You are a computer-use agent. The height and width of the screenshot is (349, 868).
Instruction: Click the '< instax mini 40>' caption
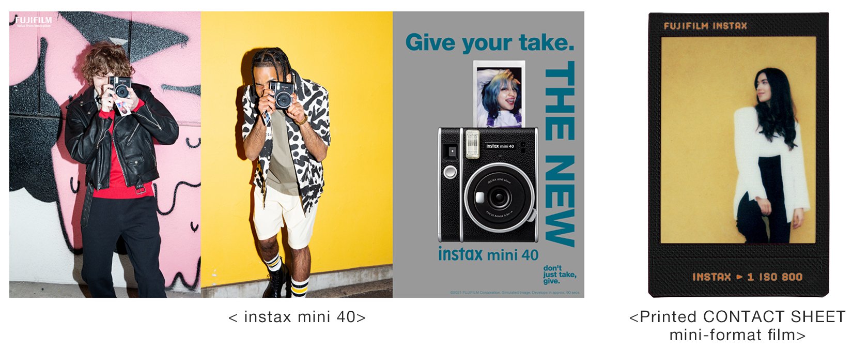click(x=297, y=316)
